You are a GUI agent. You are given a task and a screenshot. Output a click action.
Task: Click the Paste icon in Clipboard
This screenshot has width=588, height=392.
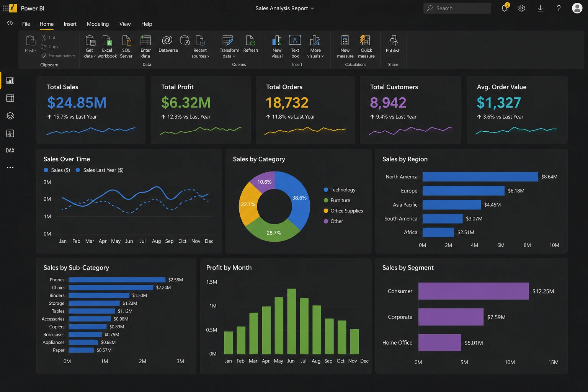(x=30, y=40)
